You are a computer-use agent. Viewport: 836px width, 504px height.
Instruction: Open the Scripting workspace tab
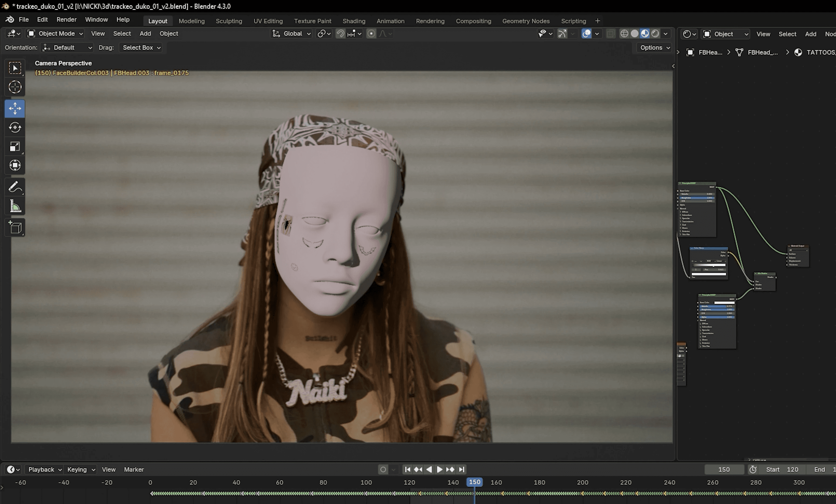(x=573, y=21)
